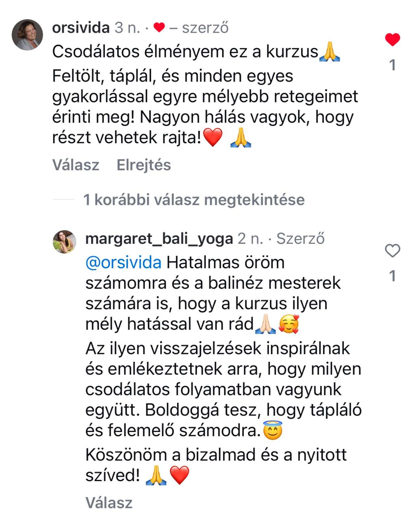Open margaret_bali_yoga's profile picture
The height and width of the screenshot is (528, 420).
[64, 242]
